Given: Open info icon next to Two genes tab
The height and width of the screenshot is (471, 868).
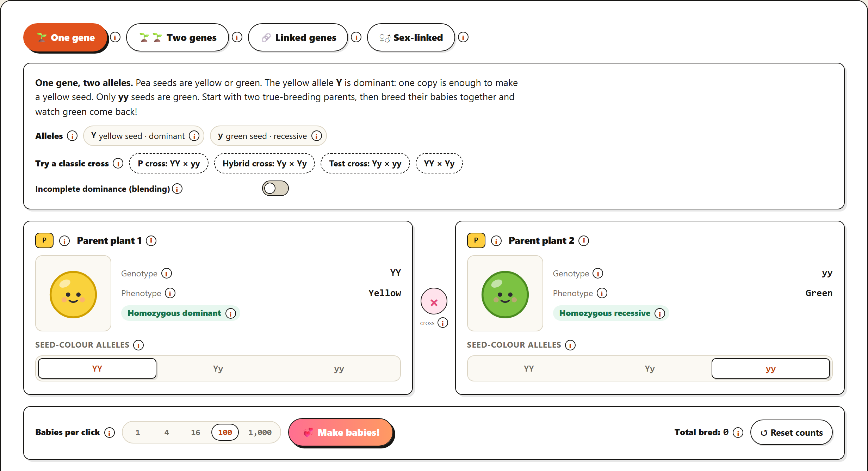Looking at the screenshot, I should click(x=237, y=37).
